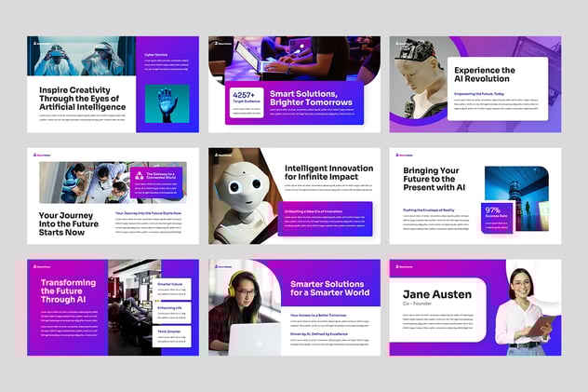Viewport: 588px width, 392px height.
Task: Click the logo on Smarter Solutions slide
Action: pyautogui.click(x=216, y=265)
